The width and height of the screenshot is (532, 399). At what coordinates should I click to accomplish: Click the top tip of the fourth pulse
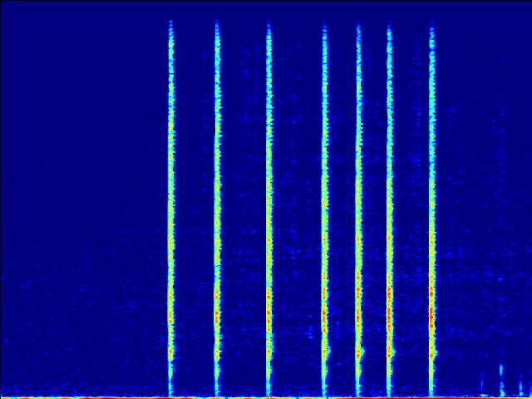[324, 28]
